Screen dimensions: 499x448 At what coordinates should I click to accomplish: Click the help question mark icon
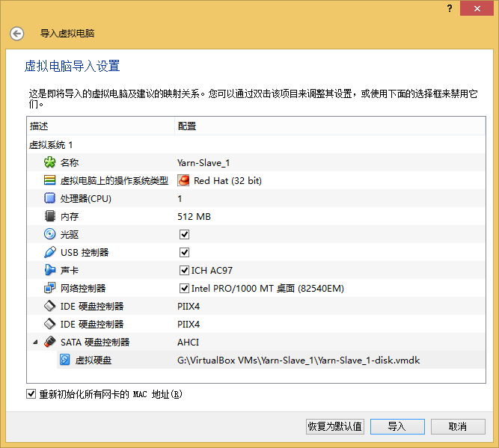450,8
